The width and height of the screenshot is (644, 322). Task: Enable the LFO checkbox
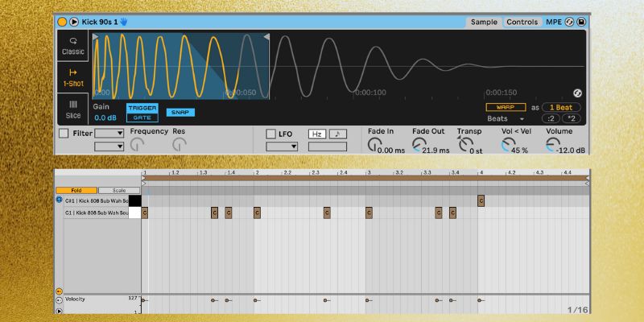coord(270,134)
